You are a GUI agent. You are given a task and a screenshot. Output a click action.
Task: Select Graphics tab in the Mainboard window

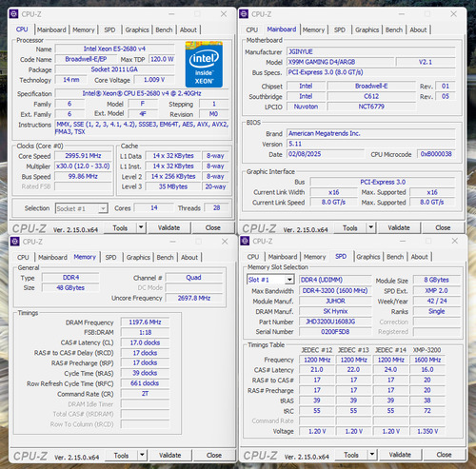(x=367, y=29)
